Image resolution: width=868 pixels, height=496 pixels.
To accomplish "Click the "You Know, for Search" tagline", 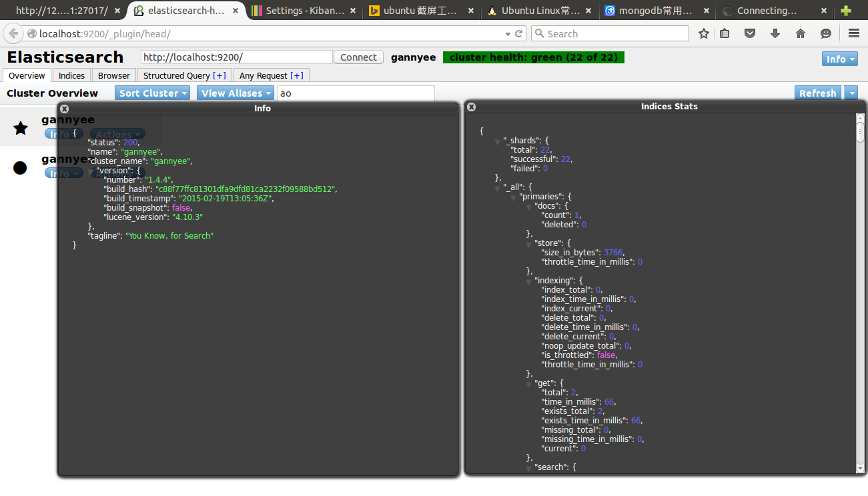I will [169, 236].
